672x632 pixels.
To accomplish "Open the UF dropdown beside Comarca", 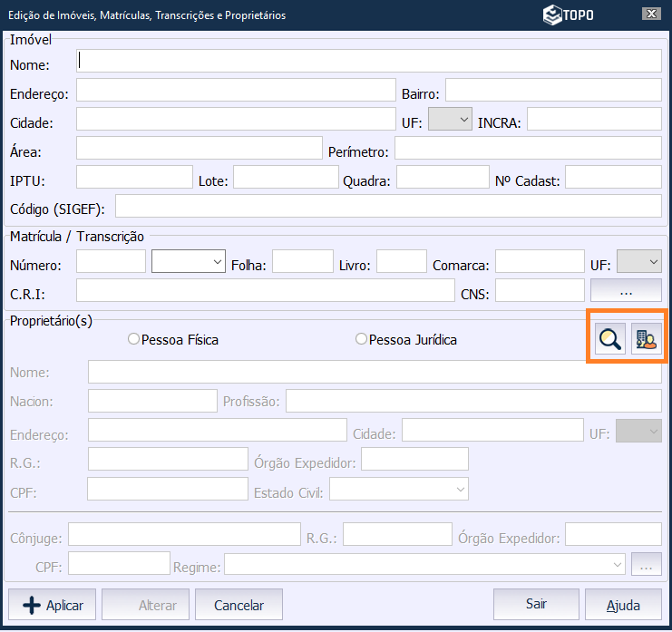I will (639, 262).
